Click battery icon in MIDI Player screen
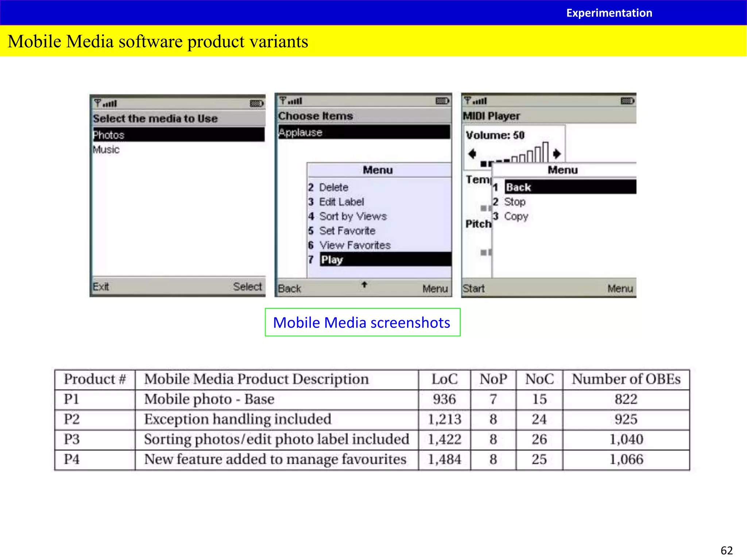Image resolution: width=747 pixels, height=560 pixels. coord(627,101)
